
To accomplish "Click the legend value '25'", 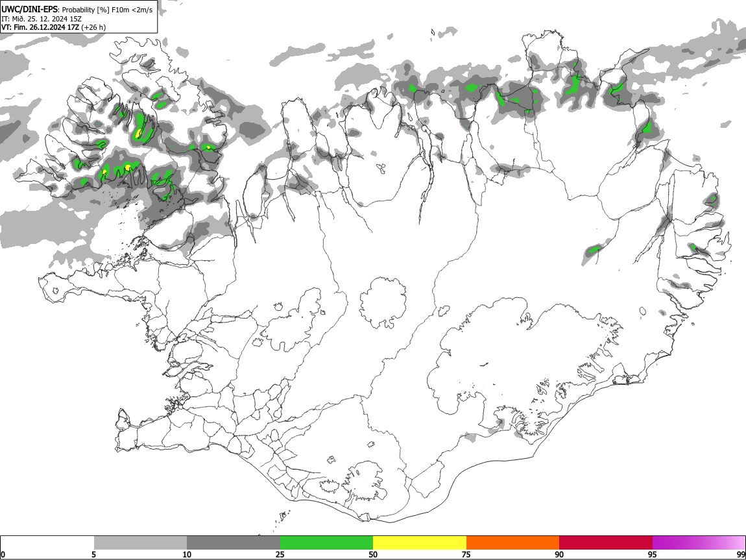I will [x=280, y=554].
